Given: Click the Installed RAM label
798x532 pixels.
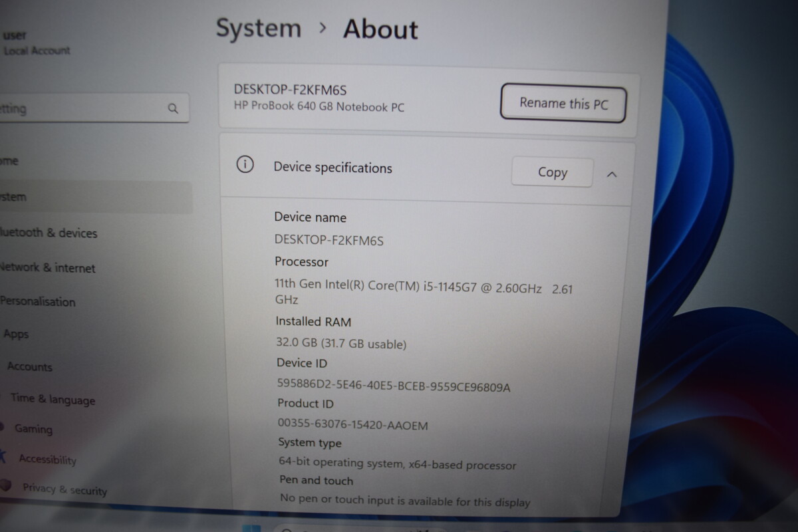Looking at the screenshot, I should (x=314, y=321).
